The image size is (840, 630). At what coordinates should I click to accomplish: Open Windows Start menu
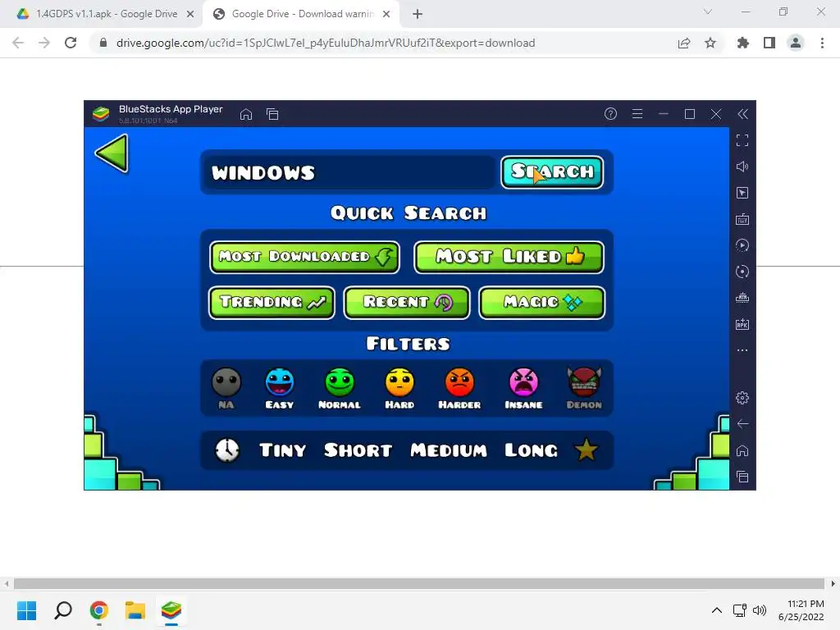click(27, 610)
